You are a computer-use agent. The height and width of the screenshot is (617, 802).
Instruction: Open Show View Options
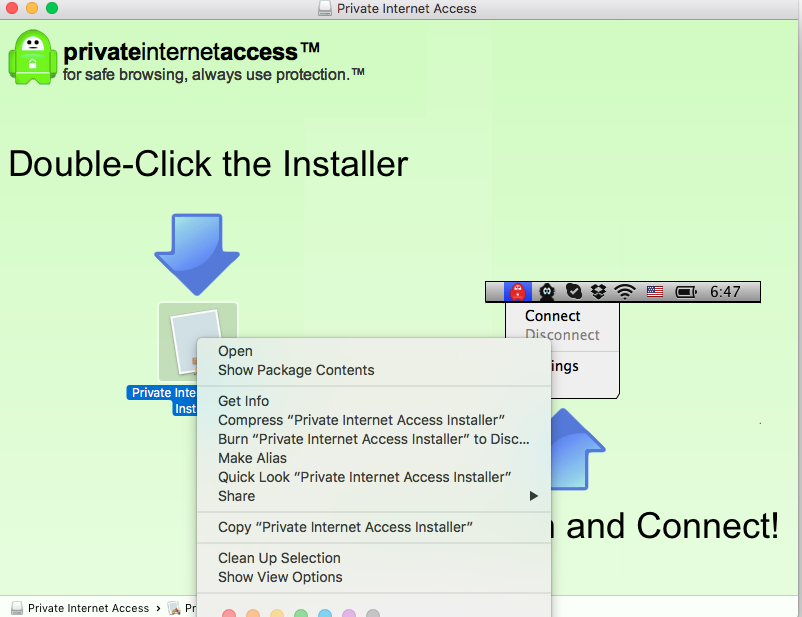[x=374, y=577]
